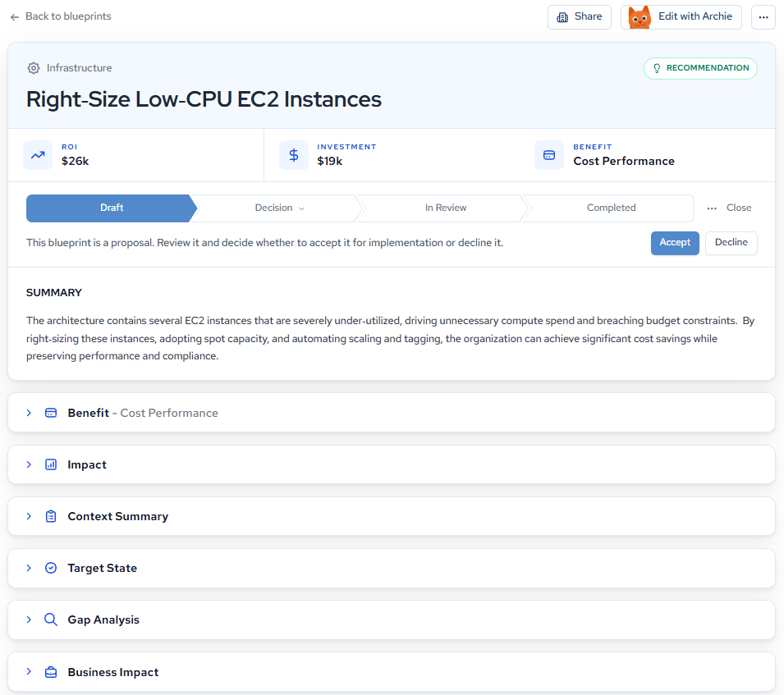
Task: Click the Benefit card icon in metrics
Action: [x=549, y=155]
